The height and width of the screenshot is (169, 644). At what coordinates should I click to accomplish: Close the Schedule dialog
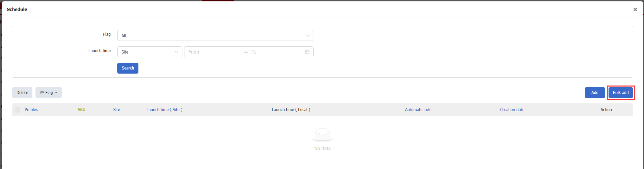pyautogui.click(x=635, y=10)
